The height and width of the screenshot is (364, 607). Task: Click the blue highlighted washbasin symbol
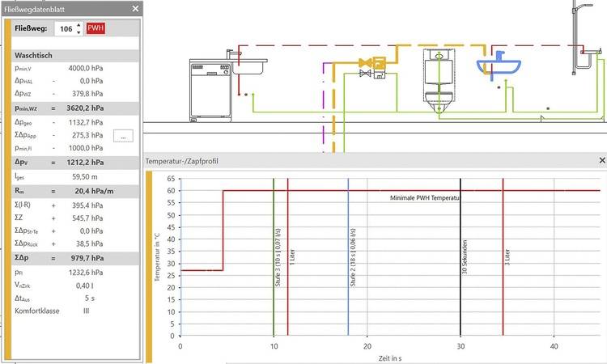[499, 63]
